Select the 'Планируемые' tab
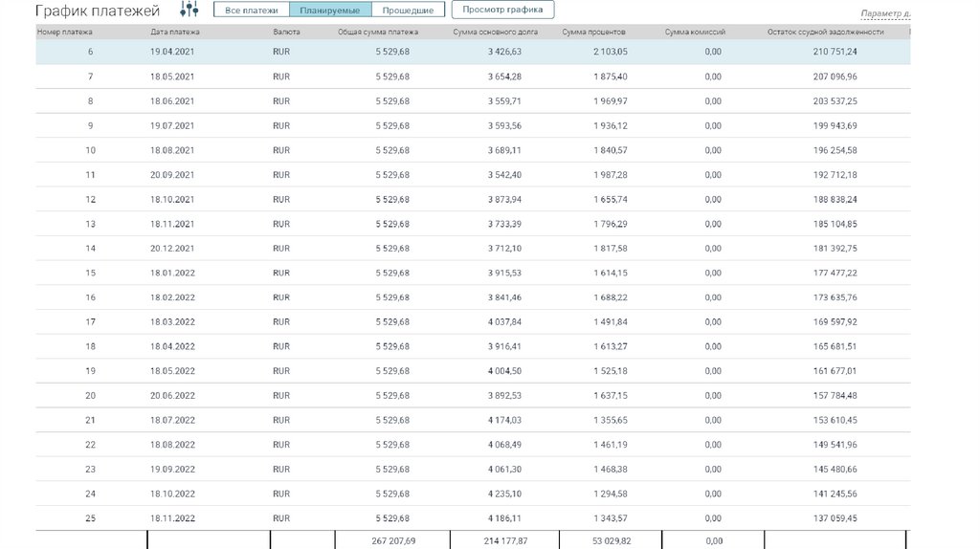The width and height of the screenshot is (980, 549). coord(330,10)
